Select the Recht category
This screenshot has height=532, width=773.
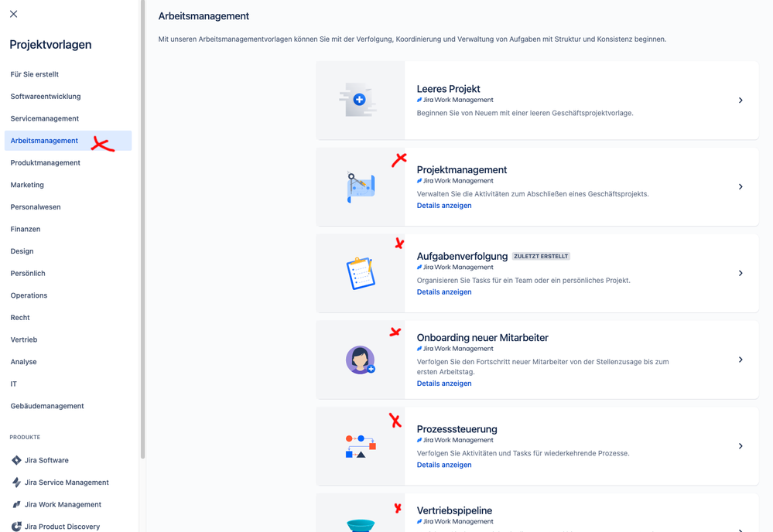(68, 318)
